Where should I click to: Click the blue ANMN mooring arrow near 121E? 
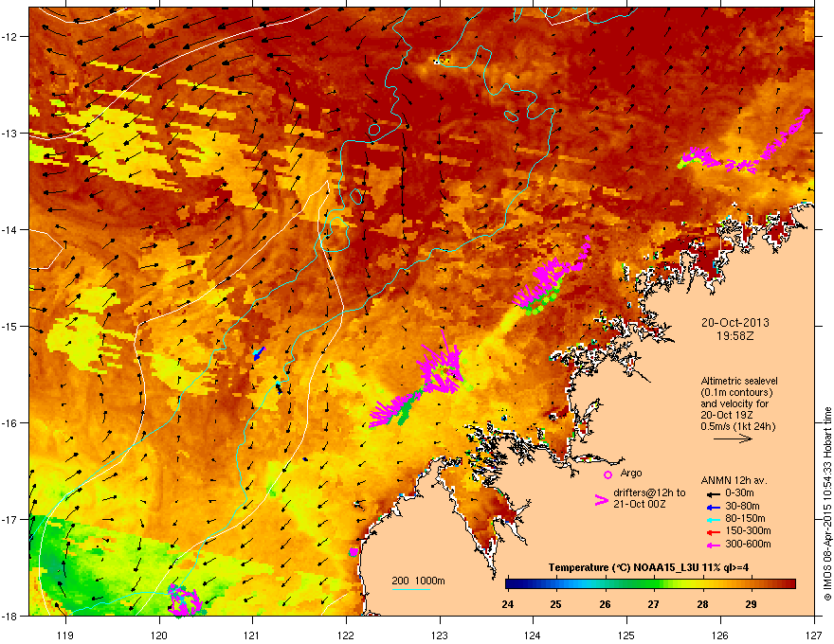point(259,353)
